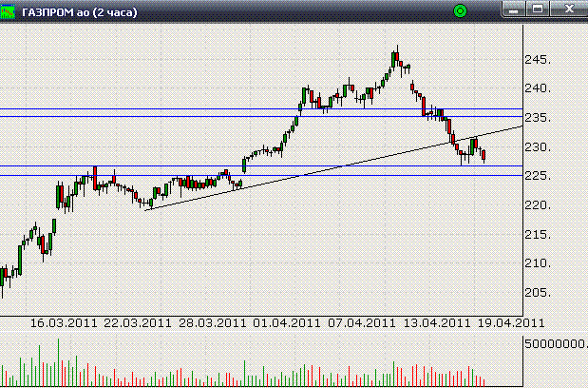Click the green circular indicator in title bar
The image size is (588, 388).
[x=460, y=11]
